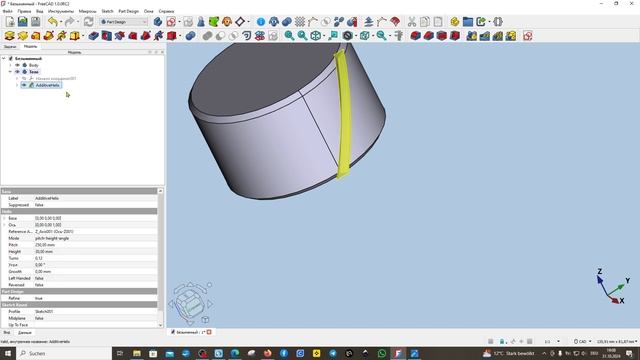The height and width of the screenshot is (360, 640).
Task: Click the yellow Pad tool icon
Action: [x=10, y=36]
